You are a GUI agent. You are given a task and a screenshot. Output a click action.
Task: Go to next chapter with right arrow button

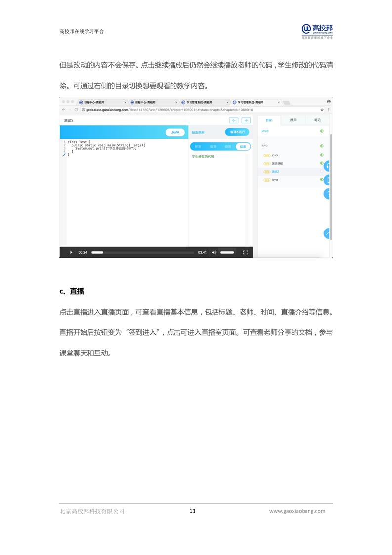(x=246, y=120)
